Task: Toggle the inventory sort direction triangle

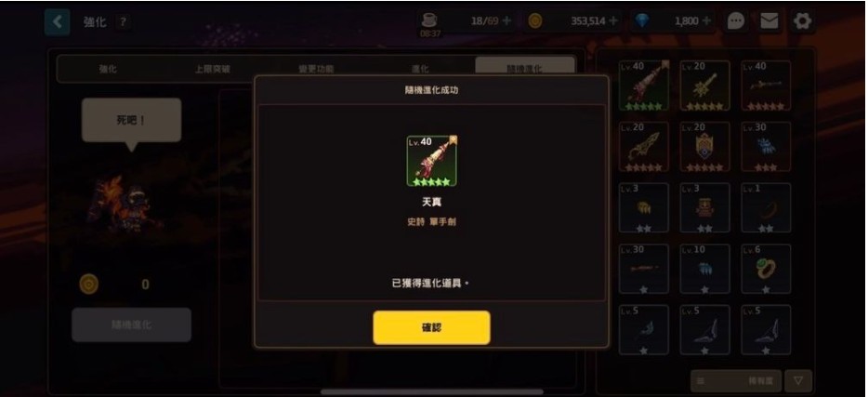Action: click(x=798, y=381)
